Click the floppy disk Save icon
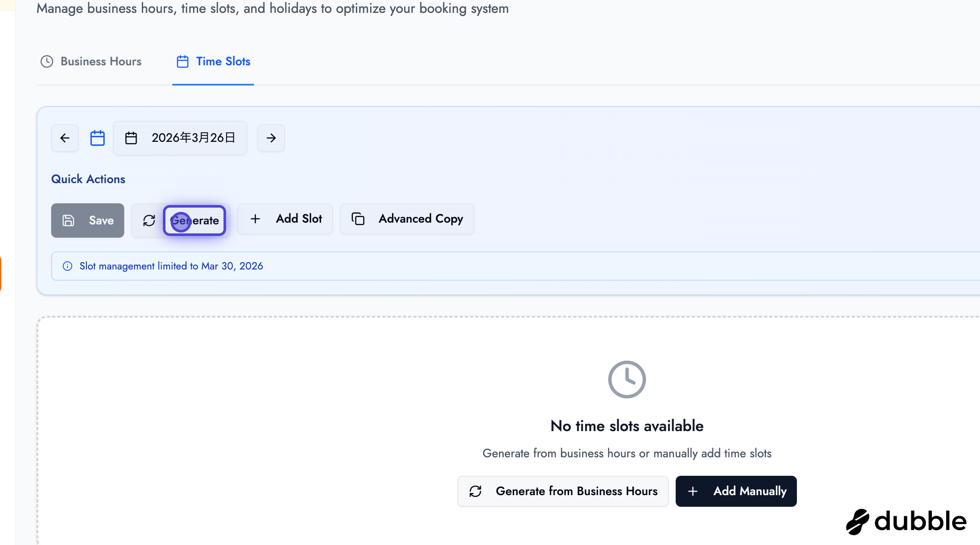This screenshot has width=980, height=545. 68,220
